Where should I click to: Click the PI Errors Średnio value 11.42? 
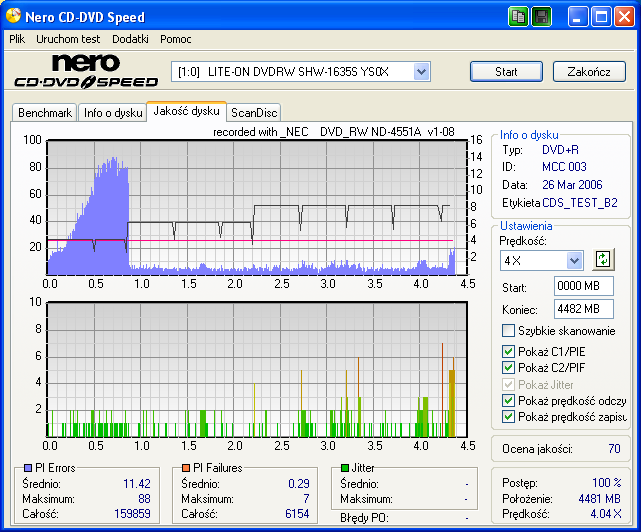[x=137, y=483]
